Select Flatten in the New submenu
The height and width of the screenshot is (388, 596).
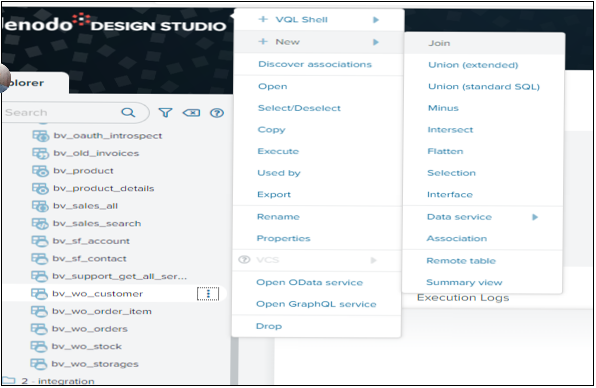(445, 151)
